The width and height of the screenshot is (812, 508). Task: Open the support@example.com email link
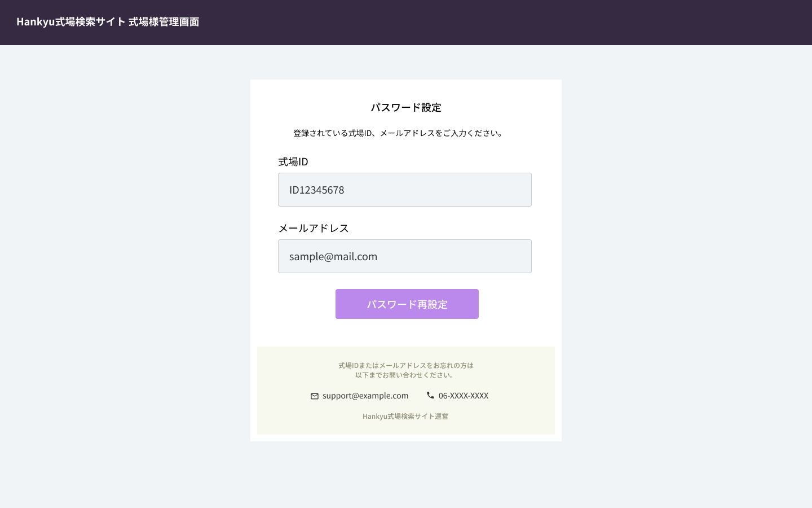pos(365,396)
